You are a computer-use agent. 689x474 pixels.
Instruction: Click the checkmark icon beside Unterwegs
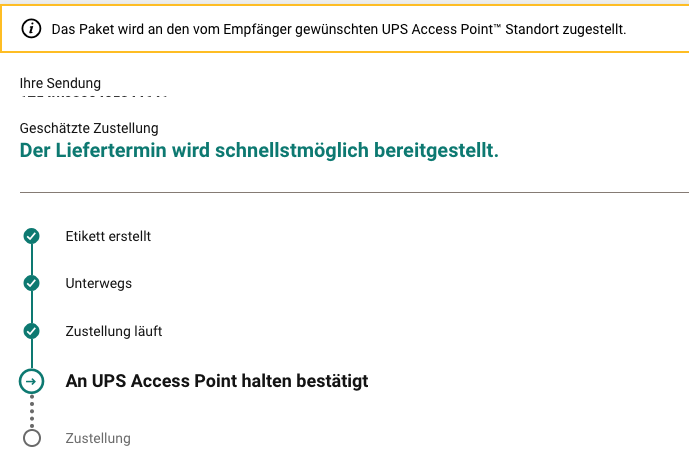click(31, 283)
